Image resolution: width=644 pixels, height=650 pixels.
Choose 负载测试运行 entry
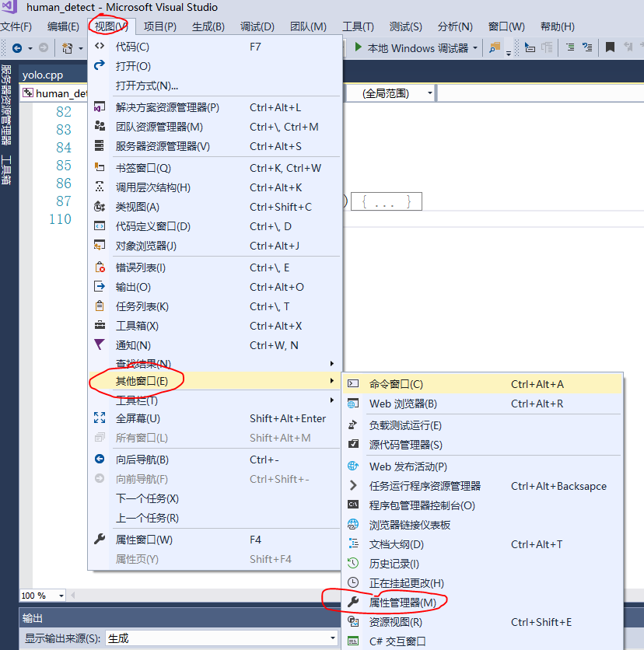click(483, 425)
